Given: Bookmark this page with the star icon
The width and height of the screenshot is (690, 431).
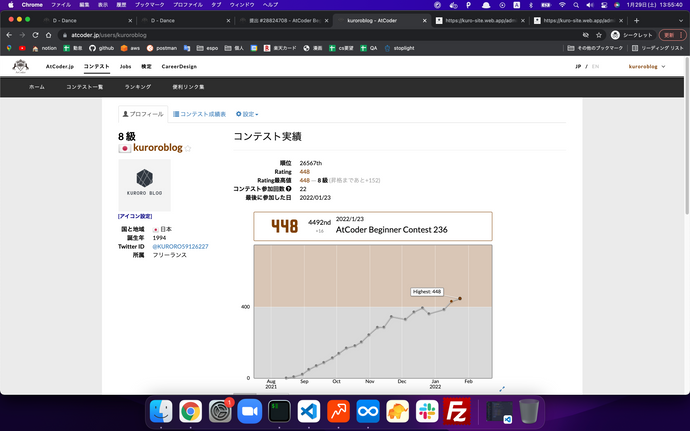Looking at the screenshot, I should pos(598,35).
